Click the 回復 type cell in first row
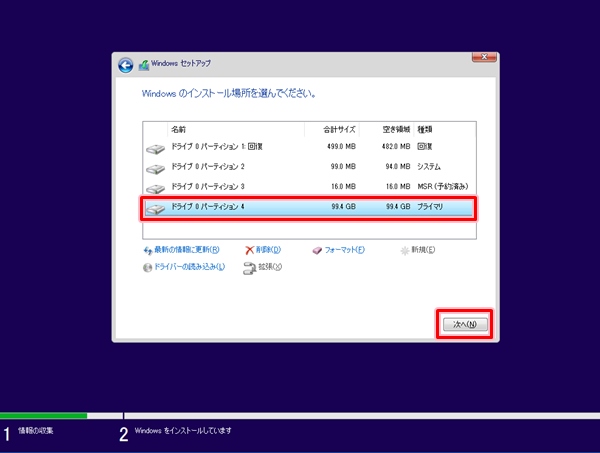The width and height of the screenshot is (600, 453). click(x=425, y=147)
